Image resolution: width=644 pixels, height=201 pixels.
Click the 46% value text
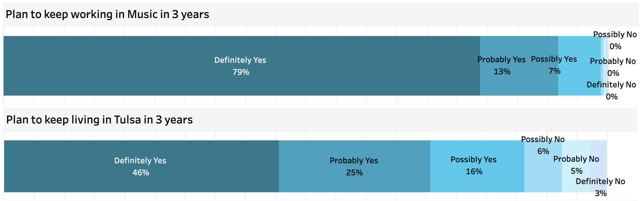141,173
